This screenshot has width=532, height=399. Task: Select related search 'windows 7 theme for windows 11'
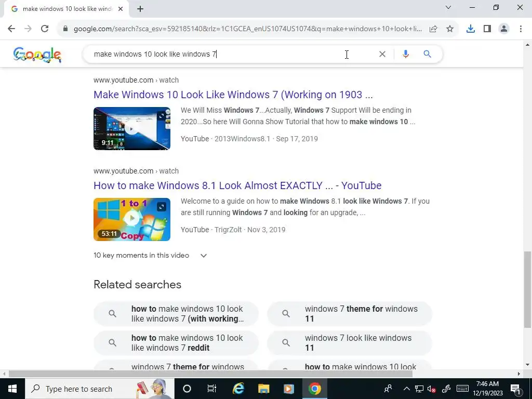coord(350,314)
